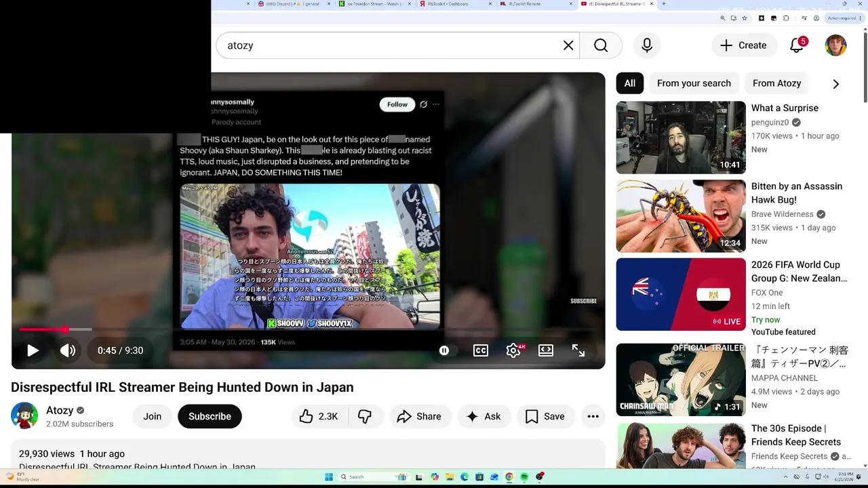The width and height of the screenshot is (868, 488).
Task: Open Copilot from taskbar
Action: [x=435, y=476]
